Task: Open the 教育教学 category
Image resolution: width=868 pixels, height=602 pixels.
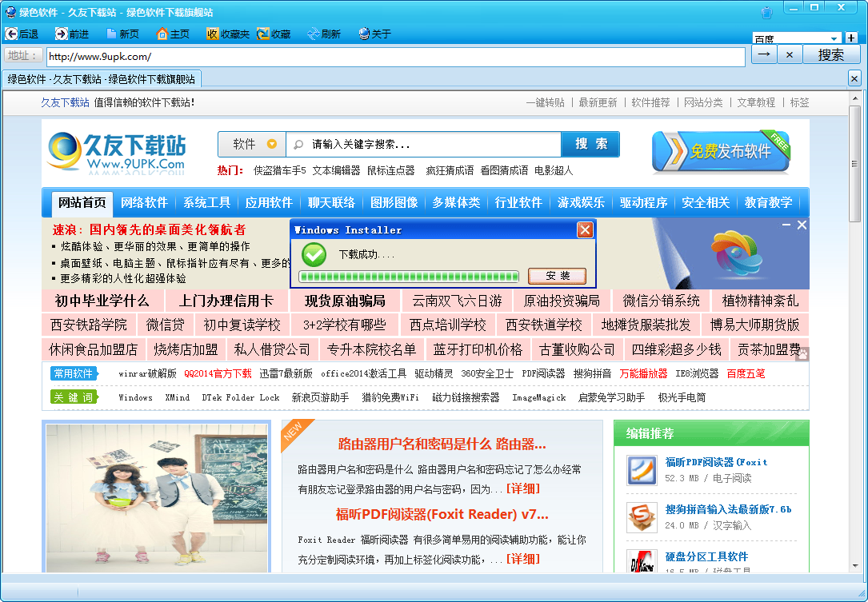Action: [x=768, y=202]
